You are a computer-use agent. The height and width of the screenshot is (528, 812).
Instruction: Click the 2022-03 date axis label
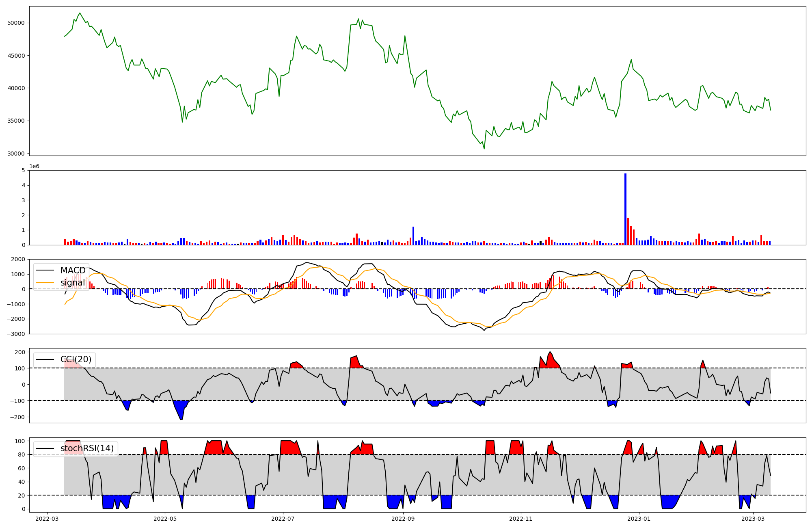coord(47,518)
